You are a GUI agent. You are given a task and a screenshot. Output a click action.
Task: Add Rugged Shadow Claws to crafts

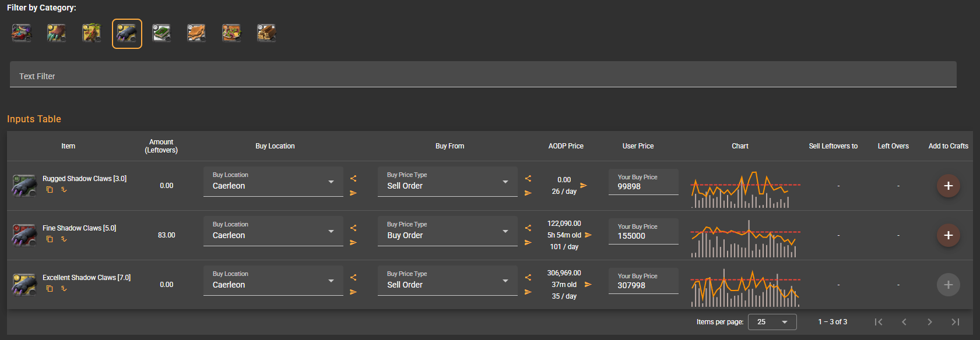pos(948,186)
